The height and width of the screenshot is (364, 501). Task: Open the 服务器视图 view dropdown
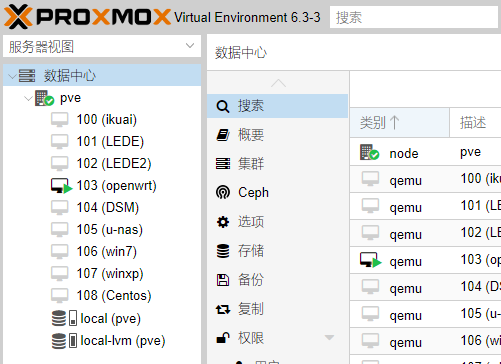(190, 46)
